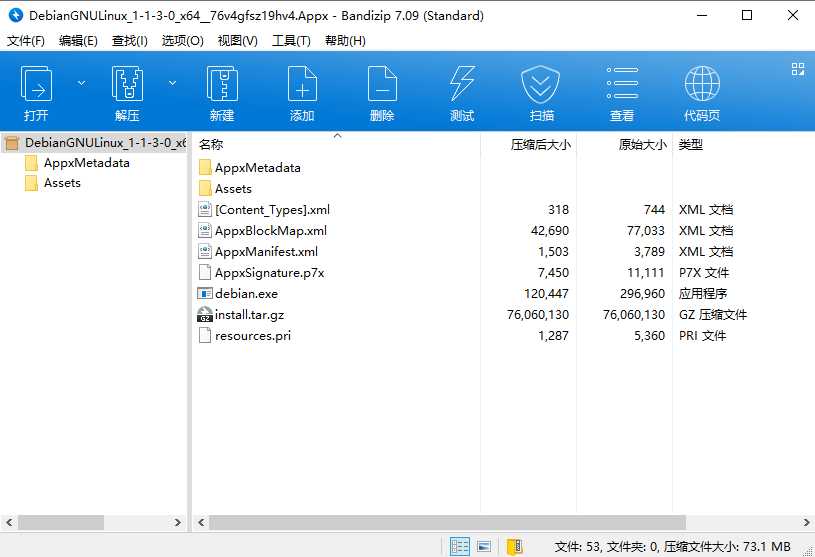
Task: Click the 打开 (Open) toolbar icon
Action: [x=36, y=93]
